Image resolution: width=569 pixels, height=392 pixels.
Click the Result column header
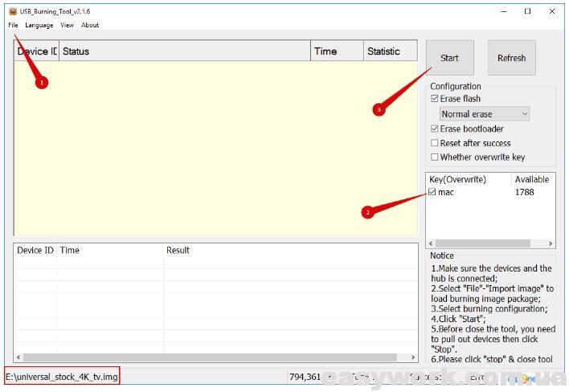tap(290, 250)
